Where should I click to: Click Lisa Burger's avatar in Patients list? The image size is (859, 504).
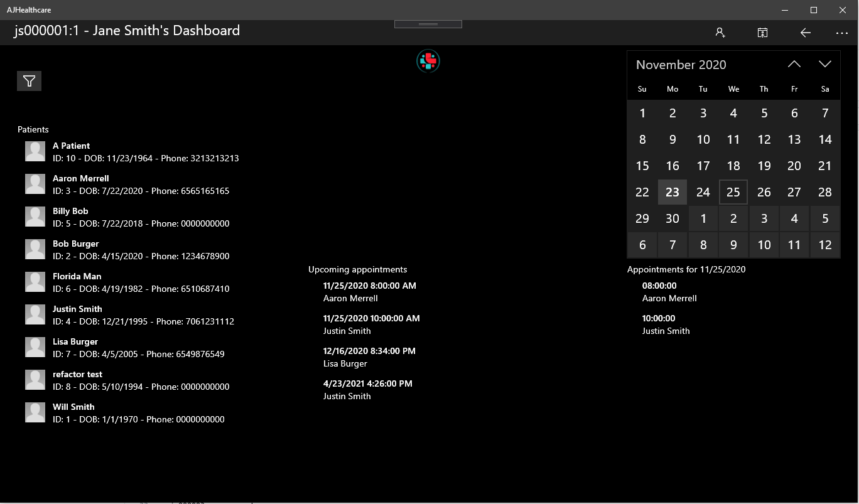point(35,347)
